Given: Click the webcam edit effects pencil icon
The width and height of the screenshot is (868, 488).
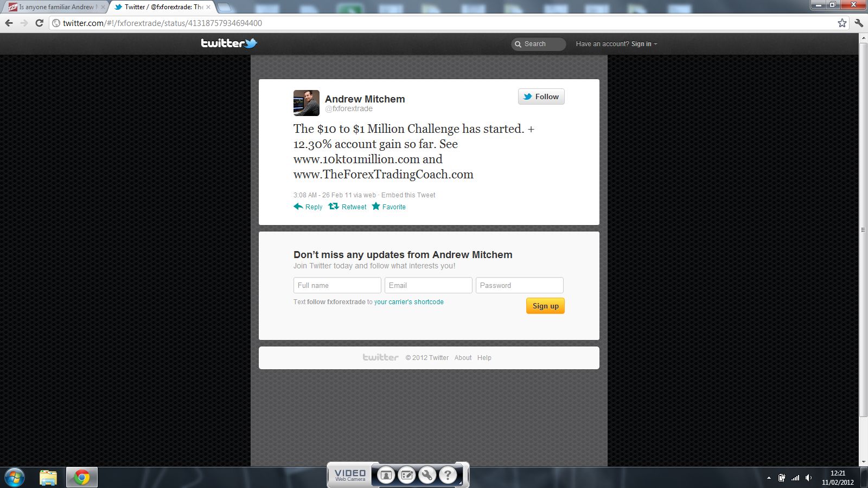Looking at the screenshot, I should click(x=406, y=476).
